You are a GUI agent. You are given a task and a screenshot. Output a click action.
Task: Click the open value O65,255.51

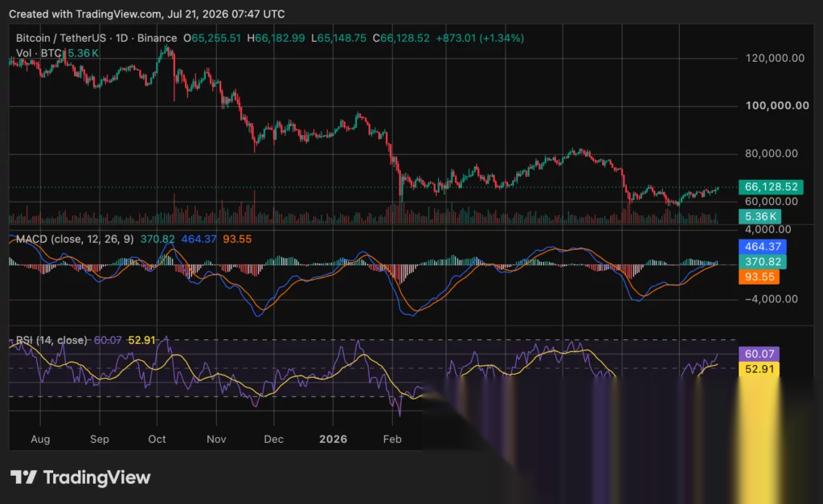(x=212, y=39)
